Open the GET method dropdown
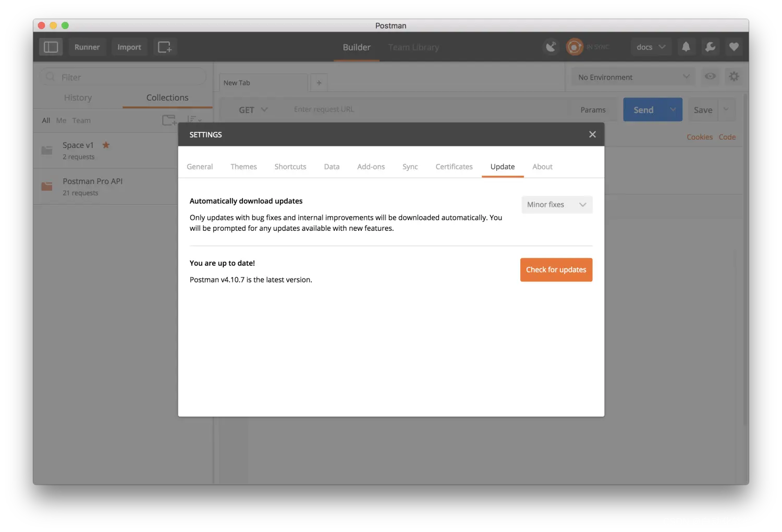 pos(253,110)
